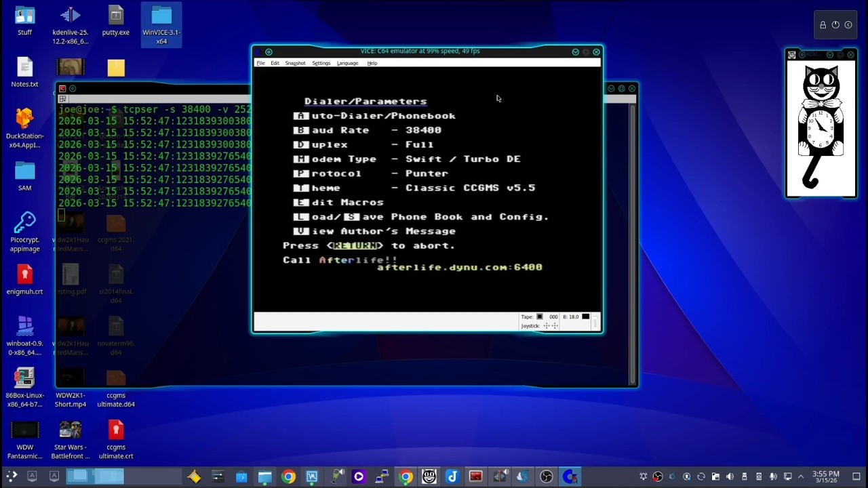Image resolution: width=868 pixels, height=488 pixels.
Task: Select the WDW Fantasmic desktop icon
Action: point(24,440)
